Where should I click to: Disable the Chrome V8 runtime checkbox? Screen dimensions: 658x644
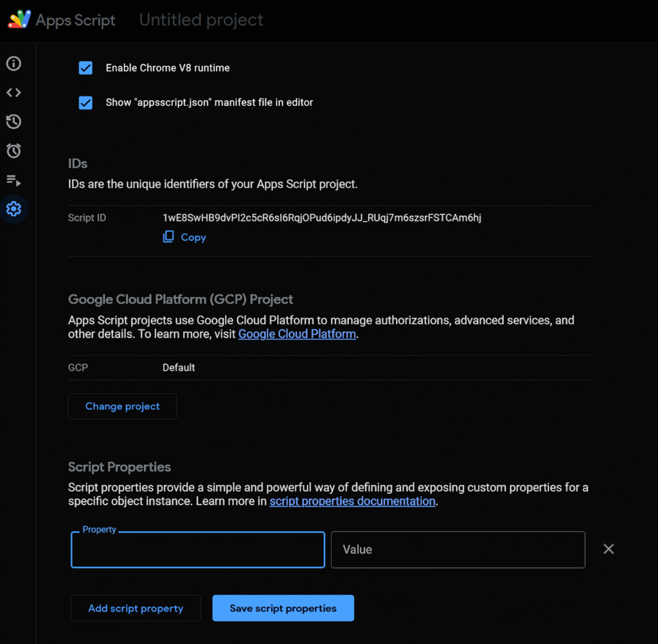[x=85, y=68]
